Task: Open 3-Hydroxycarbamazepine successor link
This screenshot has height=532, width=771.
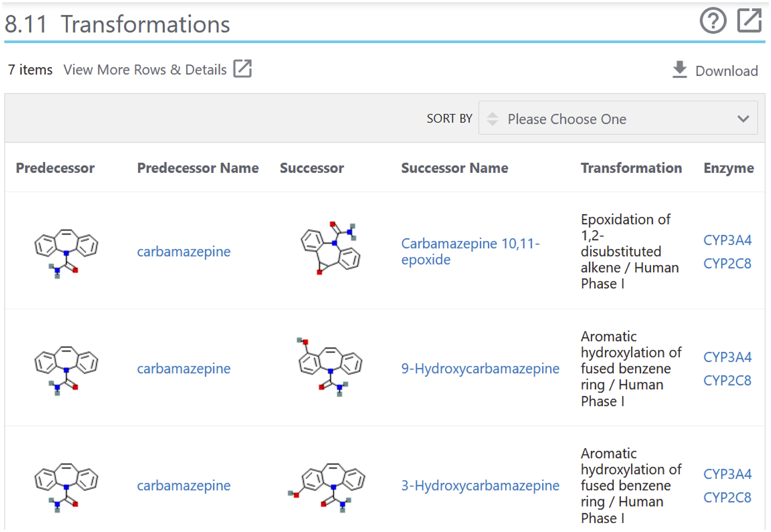Action: pos(480,485)
